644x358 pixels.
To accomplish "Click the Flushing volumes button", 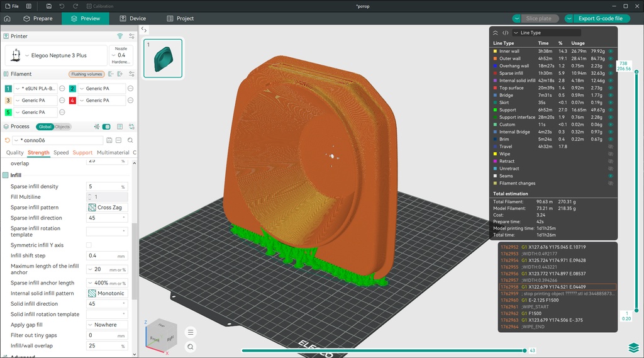I will coord(86,74).
